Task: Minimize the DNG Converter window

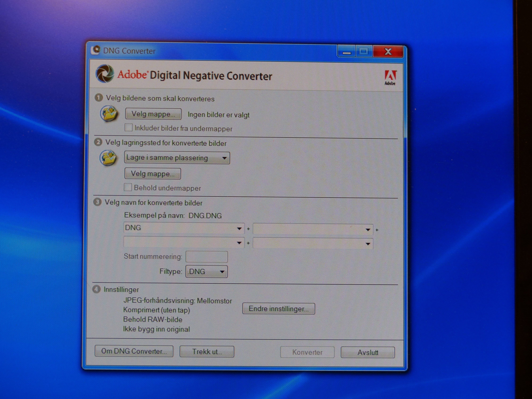Action: [346, 51]
